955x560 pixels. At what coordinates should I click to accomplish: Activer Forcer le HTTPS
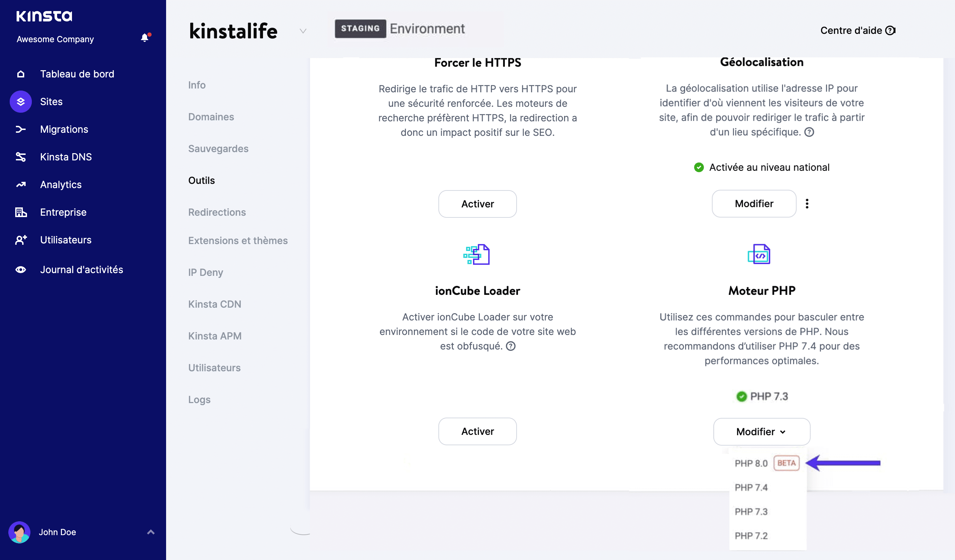477,204
